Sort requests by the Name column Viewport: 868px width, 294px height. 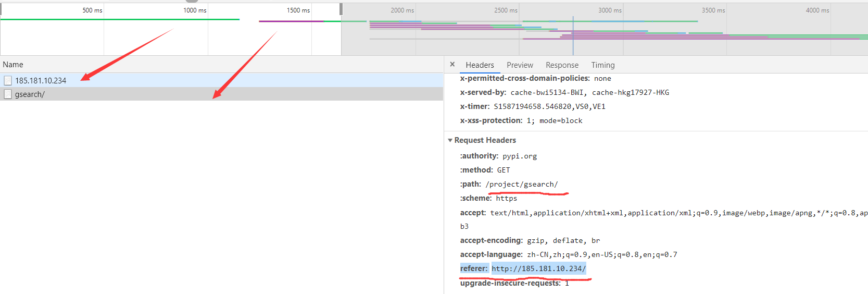tap(13, 65)
